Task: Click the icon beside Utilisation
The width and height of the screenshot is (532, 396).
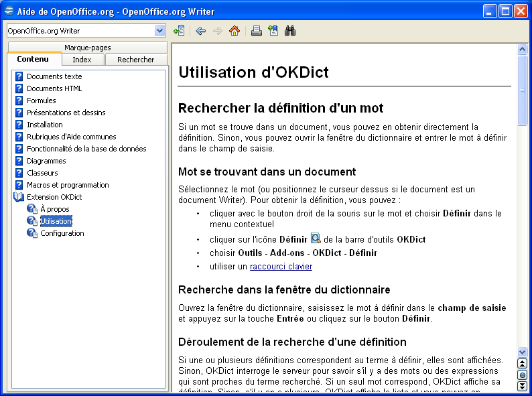Action: [x=32, y=221]
